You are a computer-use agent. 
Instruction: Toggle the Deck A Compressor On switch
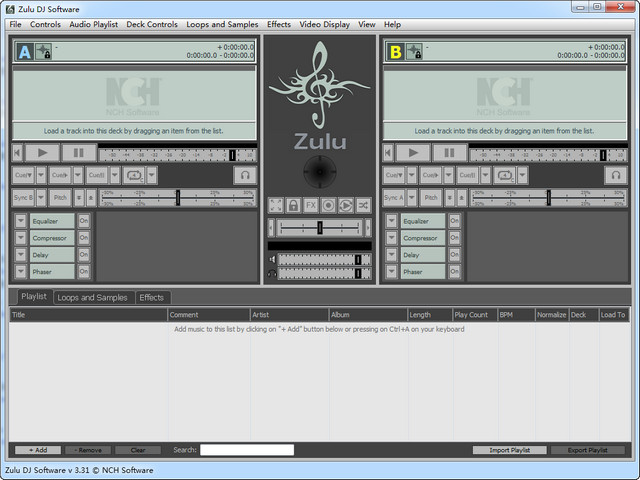[x=84, y=238]
